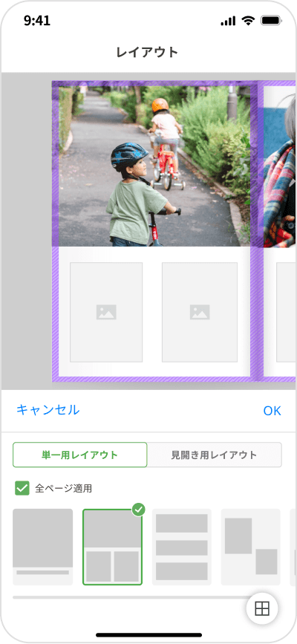Tap the cellular signal icon
The height and width of the screenshot is (644, 297).
point(228,21)
